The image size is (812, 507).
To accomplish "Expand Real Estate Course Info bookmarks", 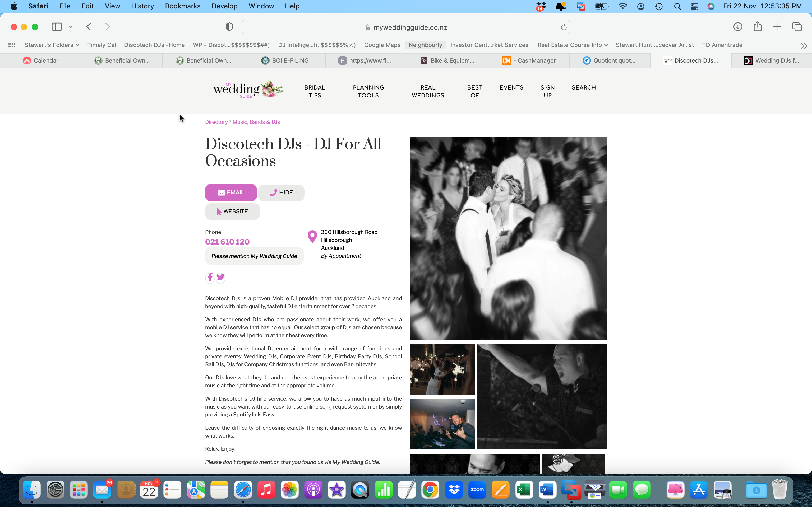I will [573, 45].
